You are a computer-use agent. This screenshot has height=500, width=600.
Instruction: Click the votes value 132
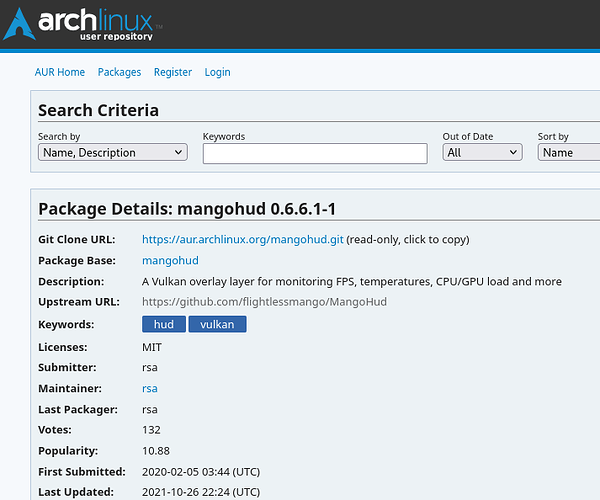click(x=151, y=430)
